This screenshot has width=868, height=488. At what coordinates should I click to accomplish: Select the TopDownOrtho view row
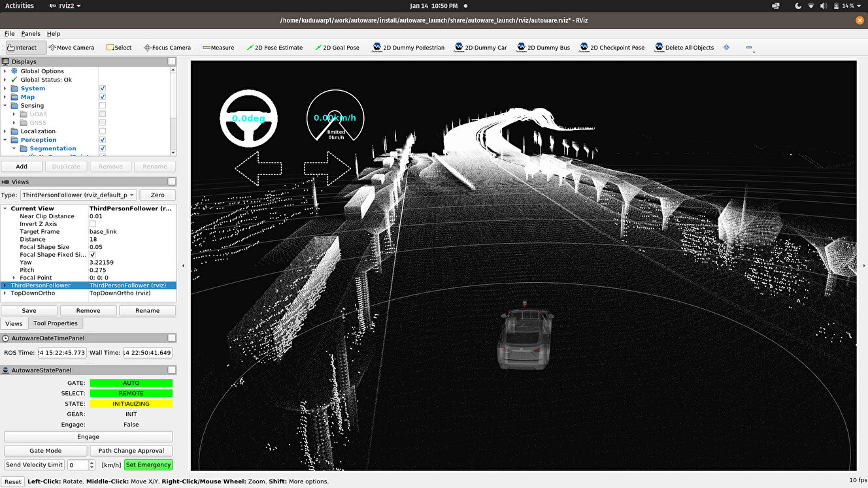click(x=89, y=293)
